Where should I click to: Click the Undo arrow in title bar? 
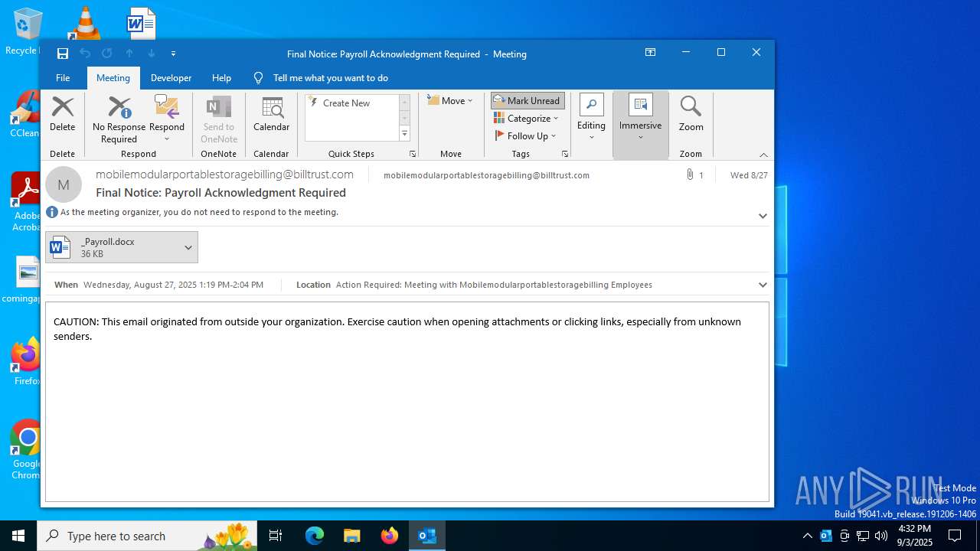[85, 54]
